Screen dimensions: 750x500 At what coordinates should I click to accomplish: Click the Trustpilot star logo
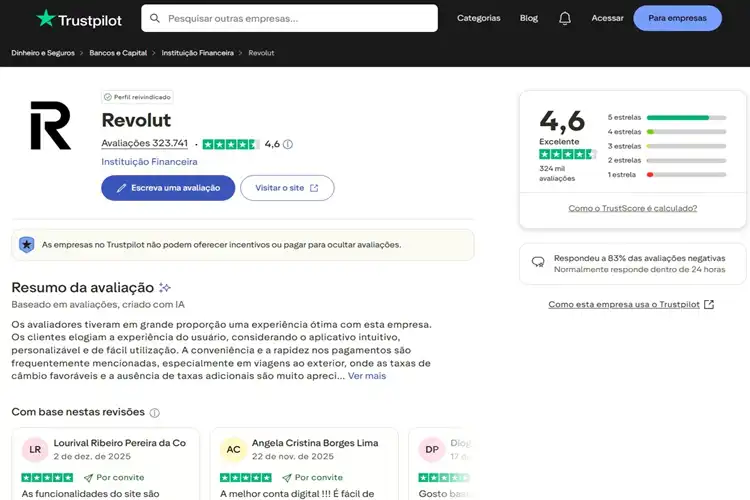pos(45,18)
